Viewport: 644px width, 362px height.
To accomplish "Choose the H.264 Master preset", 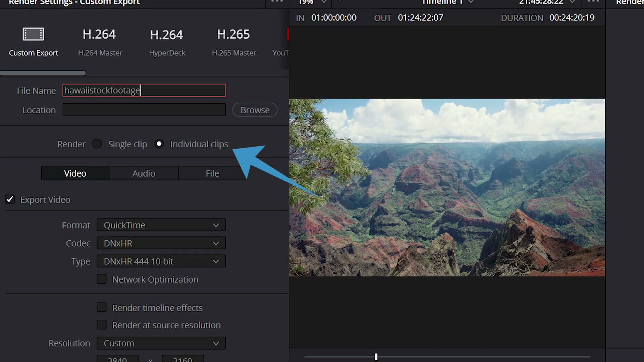I will point(100,43).
